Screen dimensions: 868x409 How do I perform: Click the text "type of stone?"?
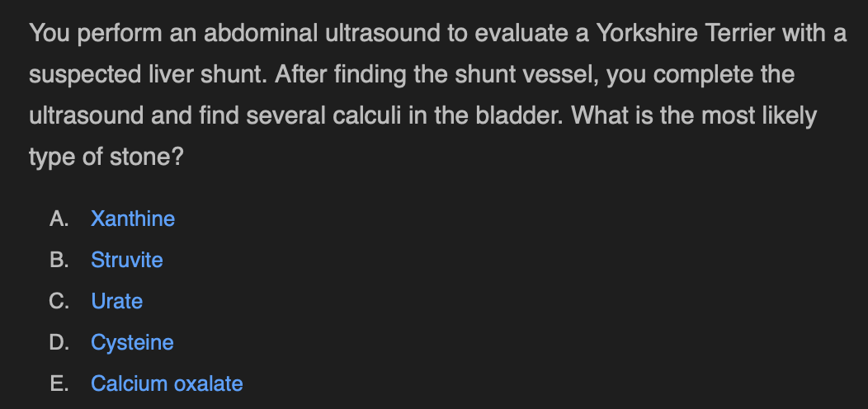tap(106, 157)
